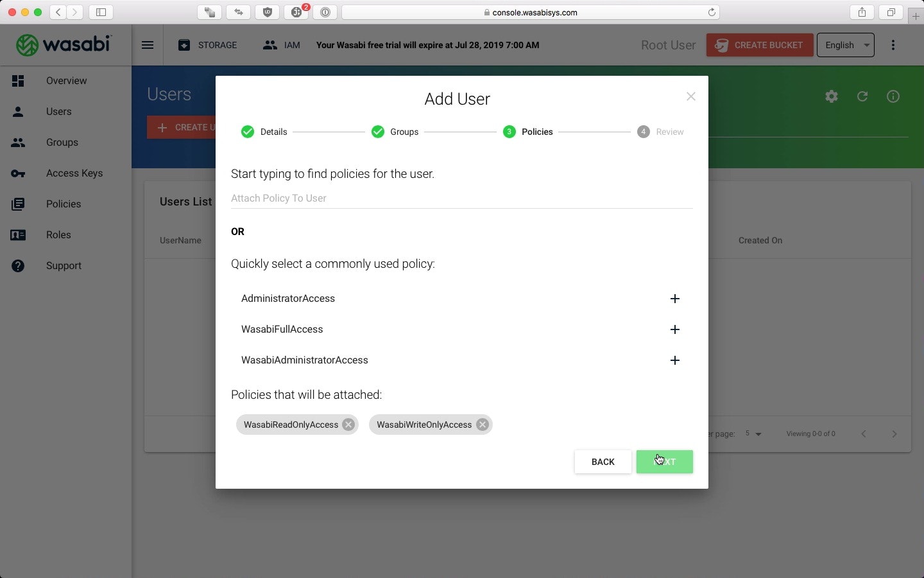Open the info icon on Users page

[x=893, y=96]
